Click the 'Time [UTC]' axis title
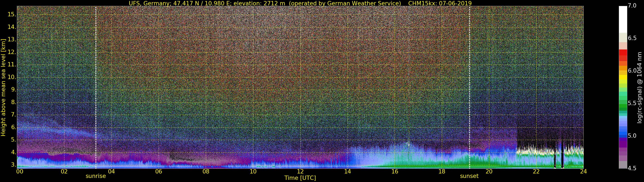The height and width of the screenshot is (182, 644). (x=300, y=178)
